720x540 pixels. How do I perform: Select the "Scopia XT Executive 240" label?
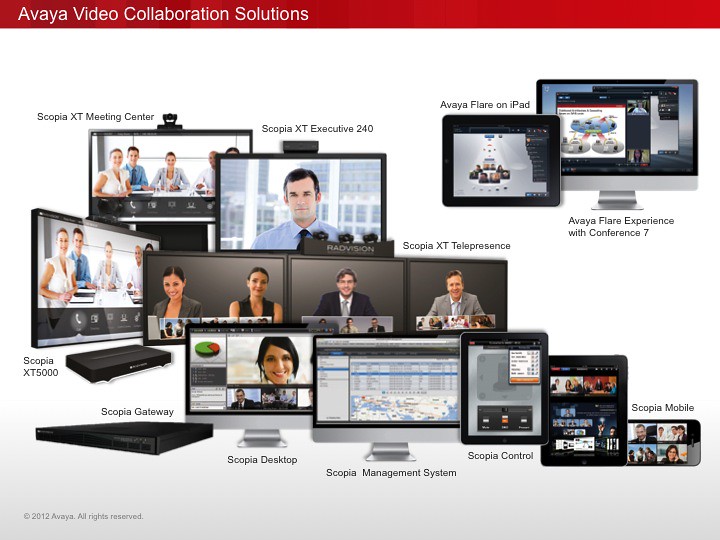tap(317, 129)
